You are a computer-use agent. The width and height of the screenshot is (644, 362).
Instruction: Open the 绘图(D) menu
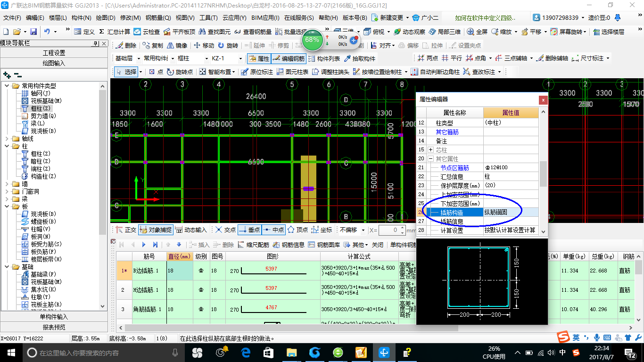click(106, 17)
